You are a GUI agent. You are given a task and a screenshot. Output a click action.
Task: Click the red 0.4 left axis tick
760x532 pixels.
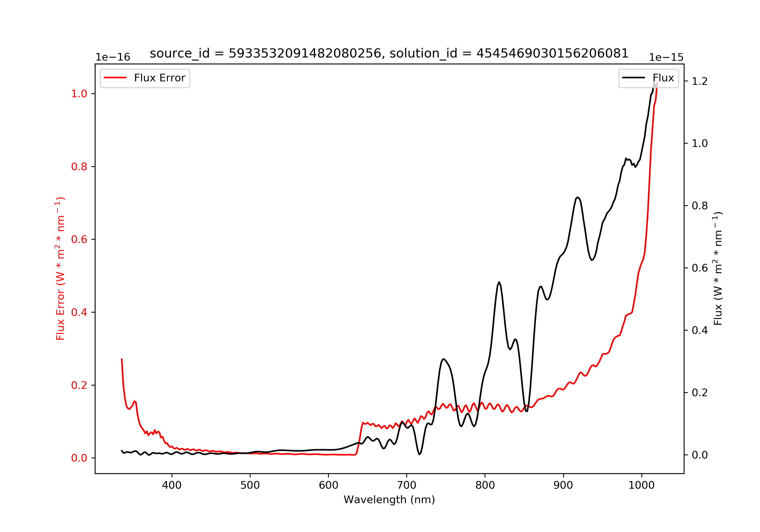tap(79, 312)
